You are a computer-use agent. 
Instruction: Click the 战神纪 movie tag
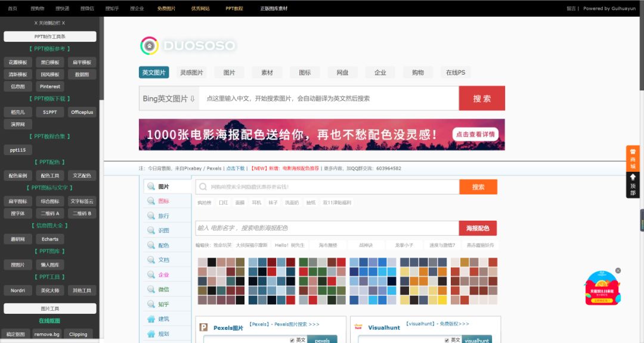(x=366, y=245)
